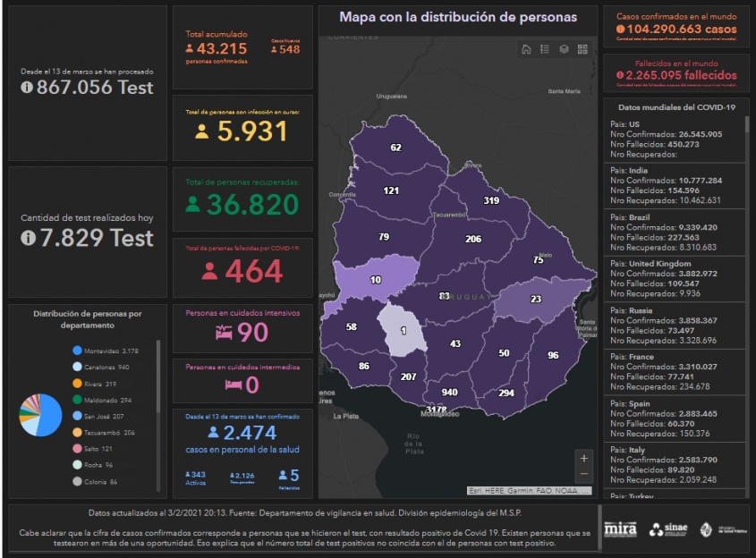This screenshot has width=756, height=558.
Task: Click the large blue pie chart slice
Action: tap(49, 413)
